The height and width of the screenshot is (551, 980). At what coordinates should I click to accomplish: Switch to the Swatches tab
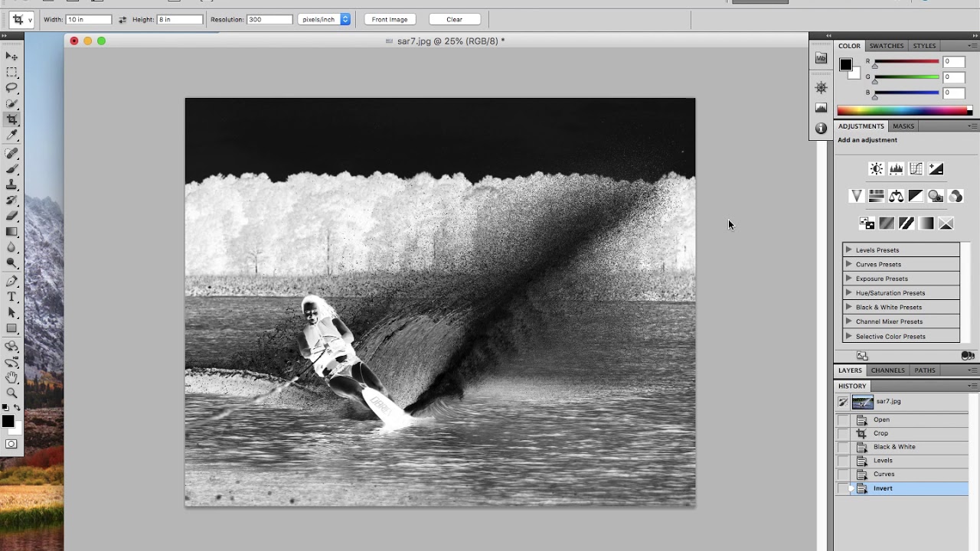click(886, 46)
